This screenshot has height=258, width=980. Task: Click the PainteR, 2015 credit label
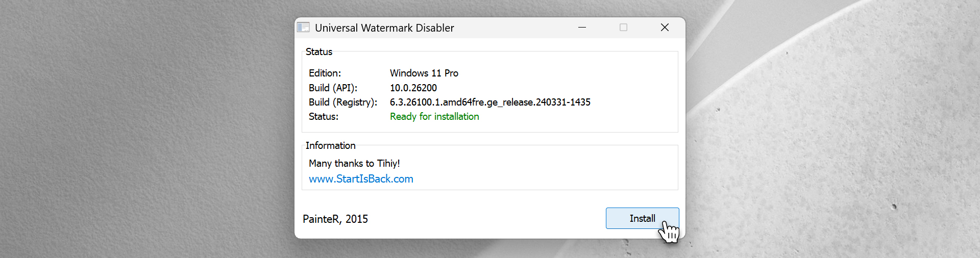tap(335, 219)
